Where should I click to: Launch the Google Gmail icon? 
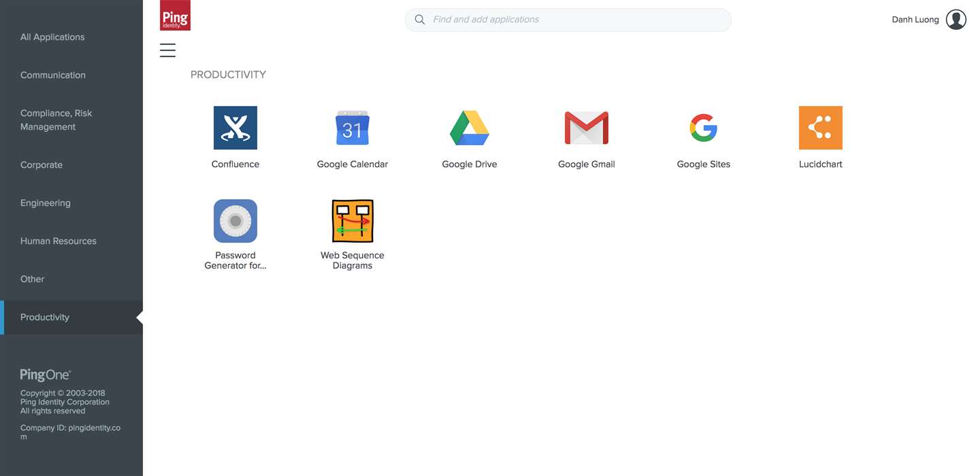(x=587, y=128)
